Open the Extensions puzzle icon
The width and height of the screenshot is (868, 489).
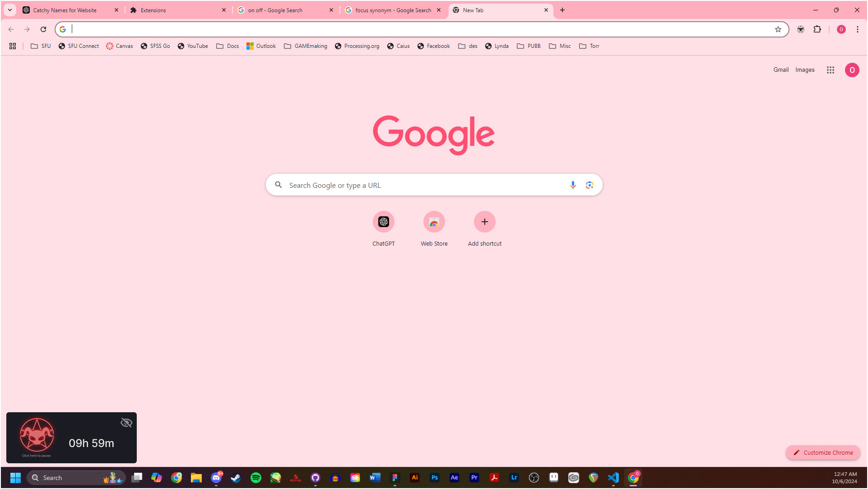817,29
